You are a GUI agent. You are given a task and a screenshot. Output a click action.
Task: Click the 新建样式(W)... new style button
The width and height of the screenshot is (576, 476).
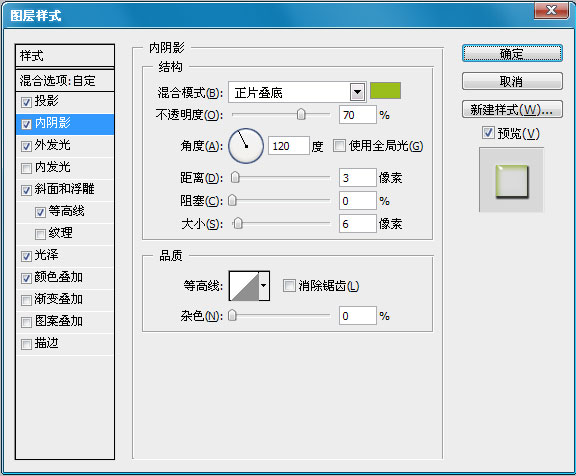512,109
